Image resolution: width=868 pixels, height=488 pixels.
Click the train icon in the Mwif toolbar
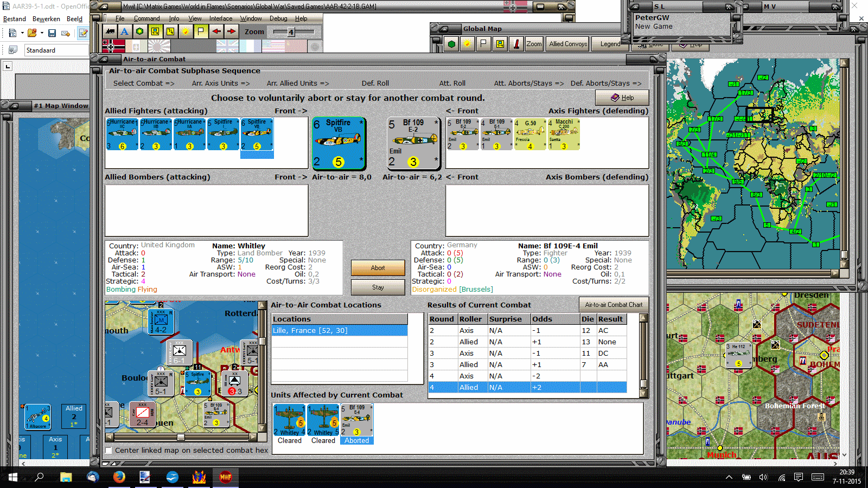point(110,31)
